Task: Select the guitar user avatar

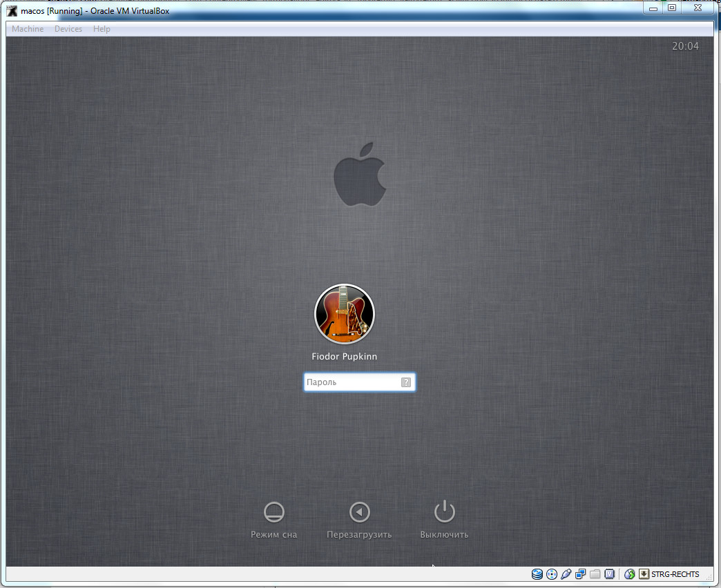Action: pyautogui.click(x=345, y=314)
